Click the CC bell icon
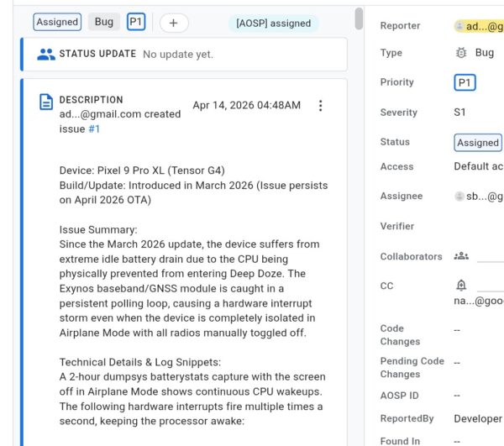This screenshot has height=446, width=504. pos(461,286)
